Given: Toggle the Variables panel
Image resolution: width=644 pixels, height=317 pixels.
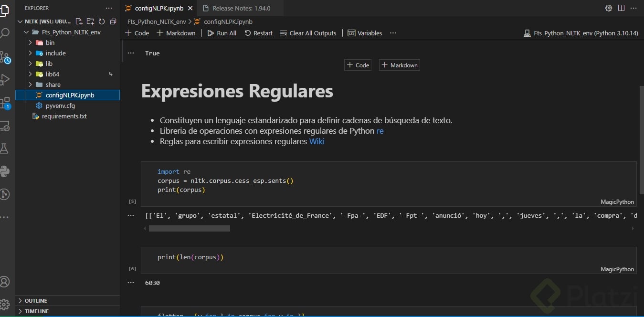Looking at the screenshot, I should point(365,33).
